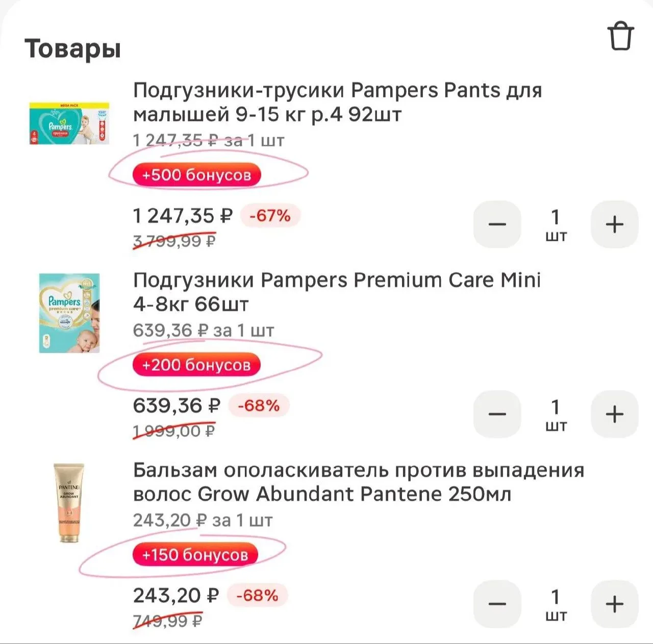
Task: Tap the +500 бонусов badge
Action: [x=197, y=175]
